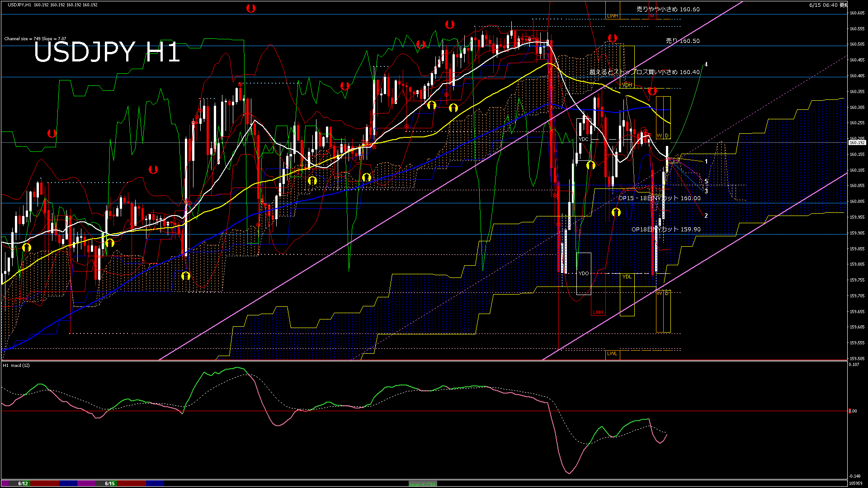Select the large USDJPY H1 title label
Image resolution: width=868 pixels, height=488 pixels.
[x=107, y=52]
